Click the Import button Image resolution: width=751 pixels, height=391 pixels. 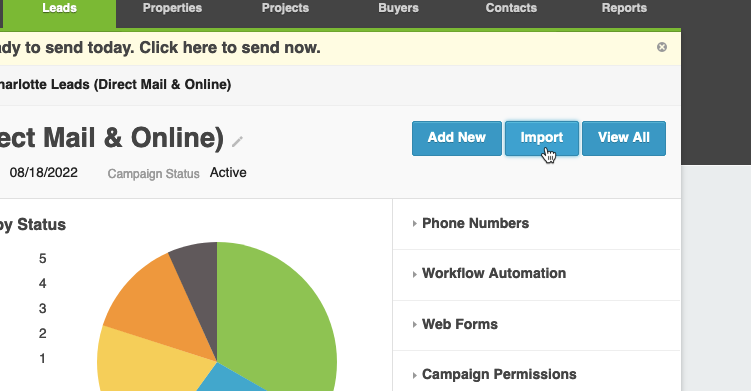542,138
